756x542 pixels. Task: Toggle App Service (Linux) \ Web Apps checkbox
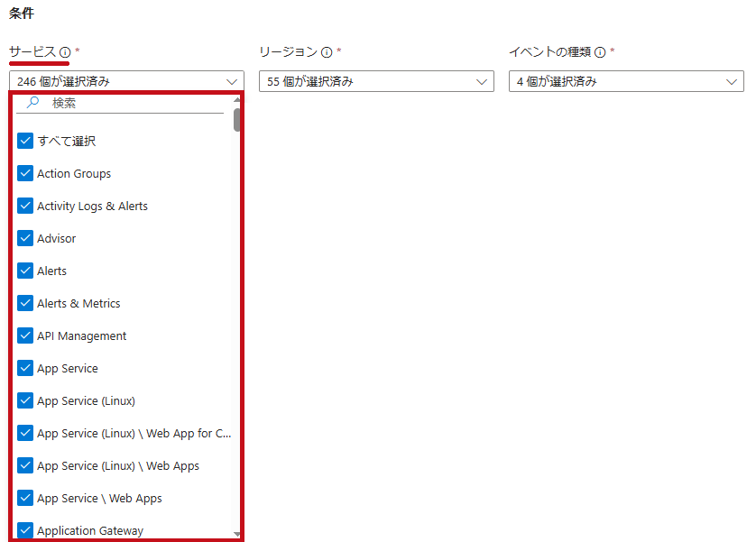pos(25,465)
